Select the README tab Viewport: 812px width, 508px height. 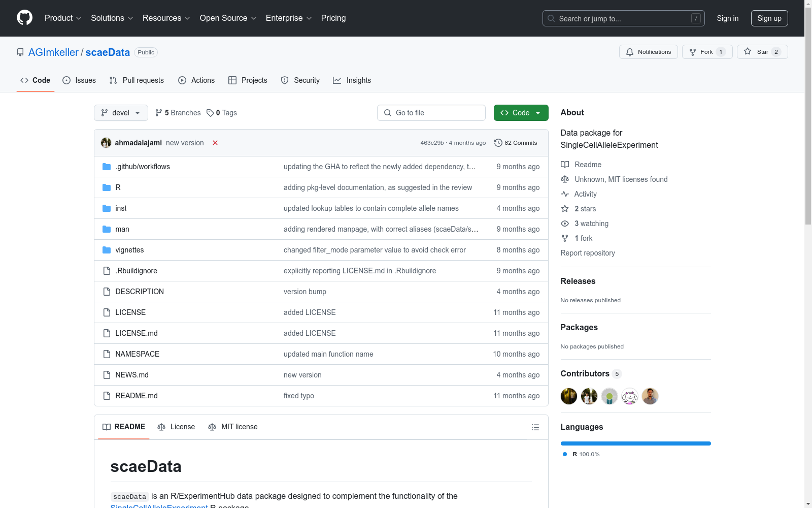click(x=124, y=427)
